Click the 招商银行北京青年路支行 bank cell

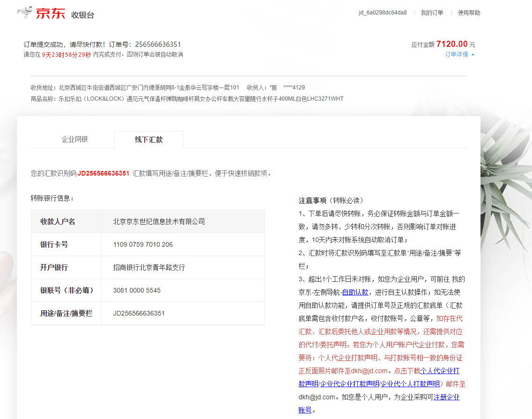coord(149,267)
